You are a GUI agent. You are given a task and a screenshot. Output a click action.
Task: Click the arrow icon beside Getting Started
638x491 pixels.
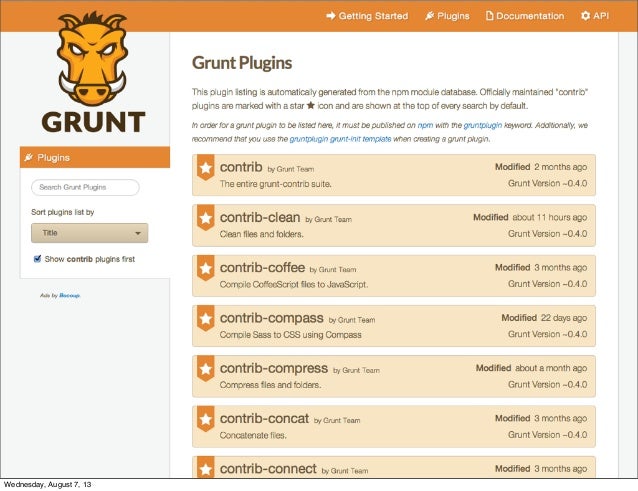tap(331, 16)
